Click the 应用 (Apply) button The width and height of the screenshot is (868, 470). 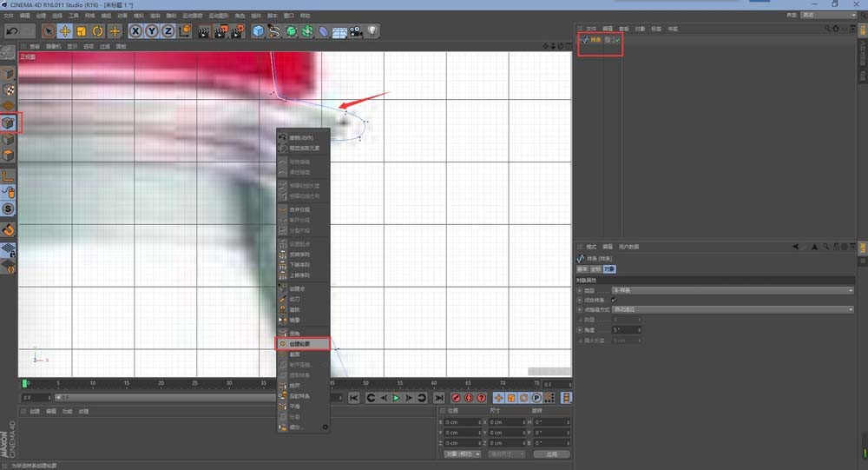pos(551,453)
